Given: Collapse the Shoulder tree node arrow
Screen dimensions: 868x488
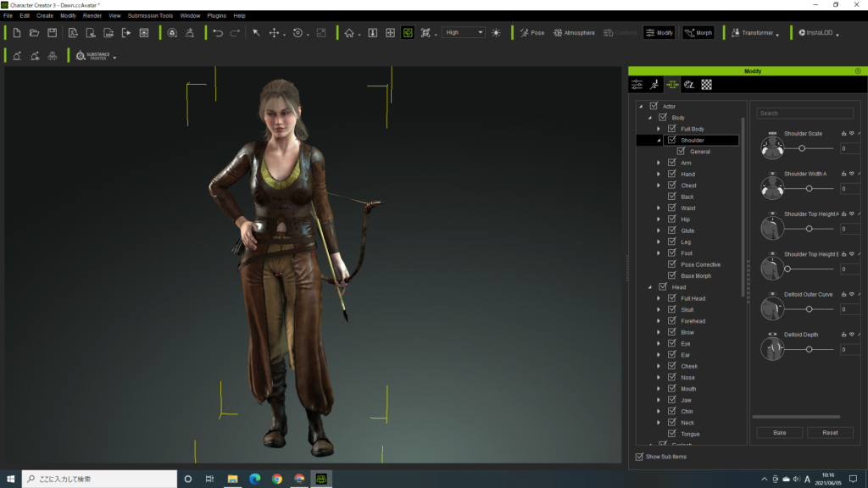Looking at the screenshot, I should point(659,141).
